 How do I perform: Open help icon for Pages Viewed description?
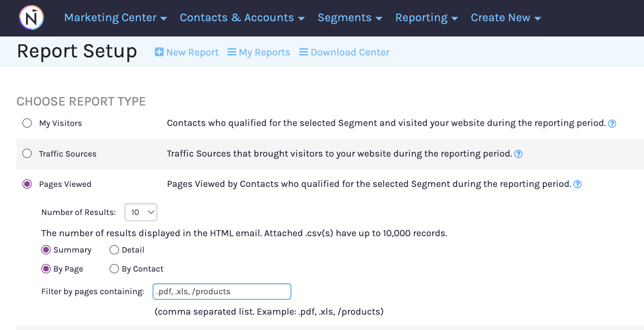(578, 184)
